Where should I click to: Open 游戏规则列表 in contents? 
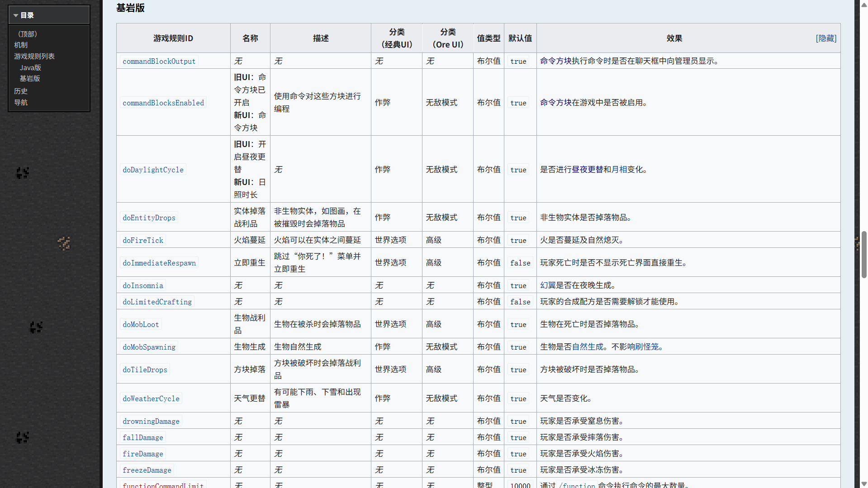(34, 57)
